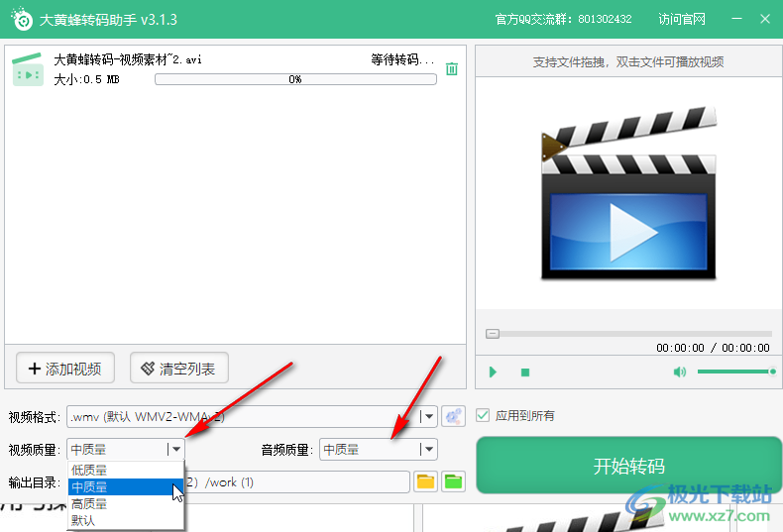Delete the 大黄蜂转码 avi file with trash icon
Screen dimensions: 783x532
click(x=451, y=68)
